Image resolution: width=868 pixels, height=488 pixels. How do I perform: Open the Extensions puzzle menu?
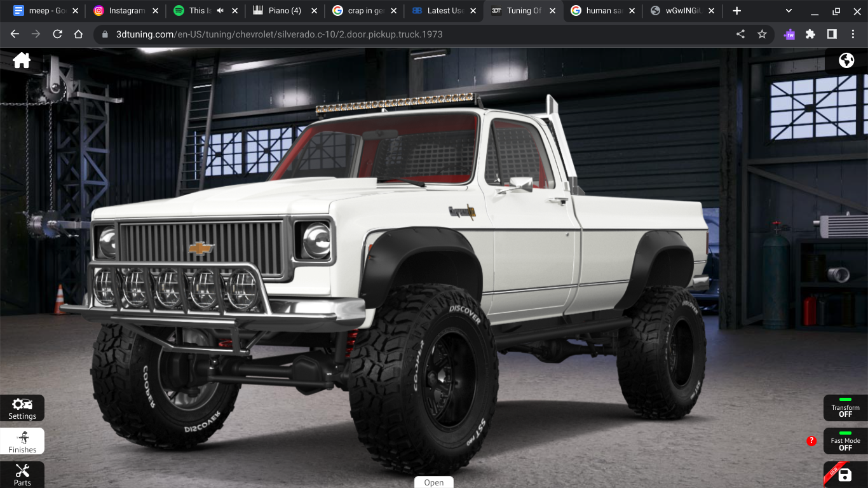point(810,34)
